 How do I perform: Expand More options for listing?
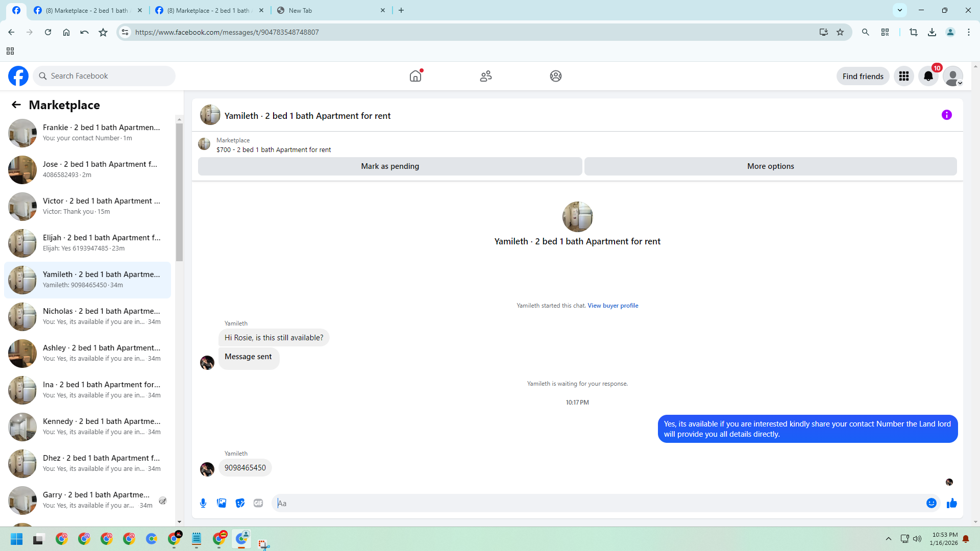coord(770,166)
